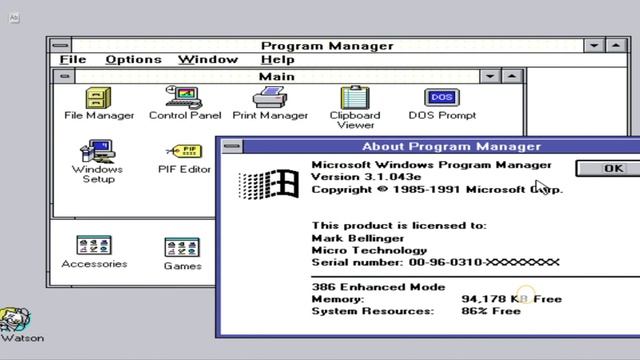
Task: Click the serial number line
Action: tap(435, 262)
